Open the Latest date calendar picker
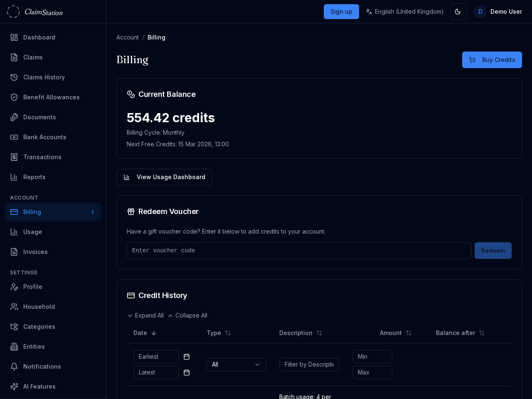This screenshot has width=532, height=399. 187,372
